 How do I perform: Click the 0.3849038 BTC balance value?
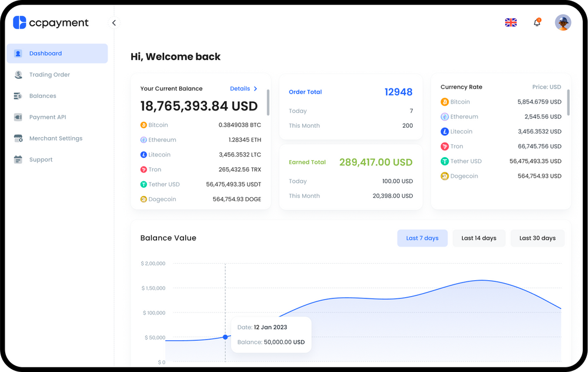[x=240, y=125]
